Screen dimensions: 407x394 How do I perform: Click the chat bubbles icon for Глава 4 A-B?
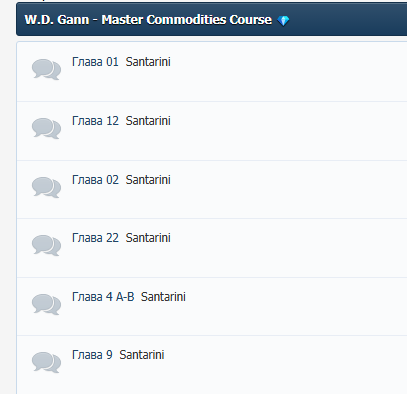pos(46,304)
